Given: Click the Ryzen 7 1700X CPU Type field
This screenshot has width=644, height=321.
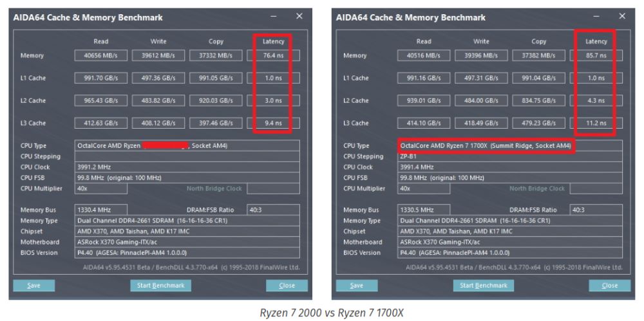Looking at the screenshot, I should pos(509,146).
